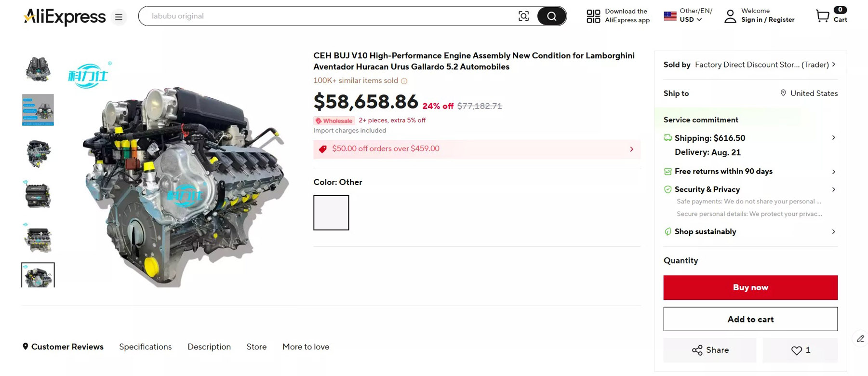Open image search camera icon
Viewport: 868px width, 376px height.
click(523, 16)
